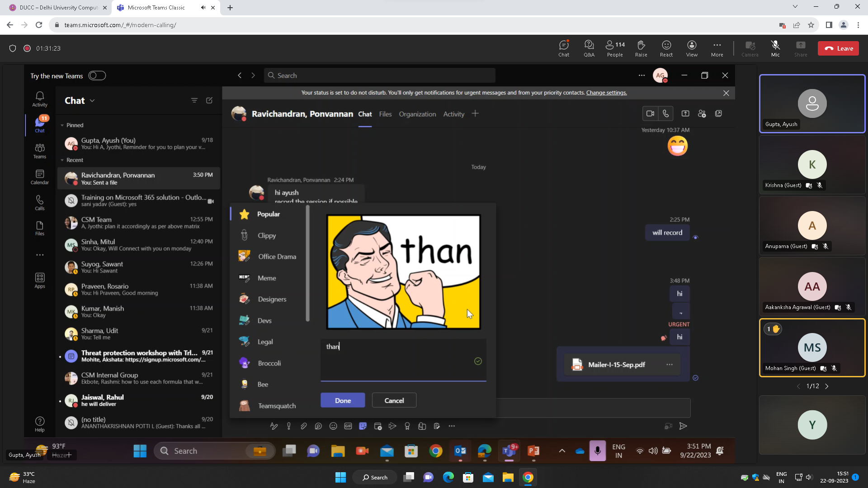Go to next participant page
The image size is (868, 488).
827,386
